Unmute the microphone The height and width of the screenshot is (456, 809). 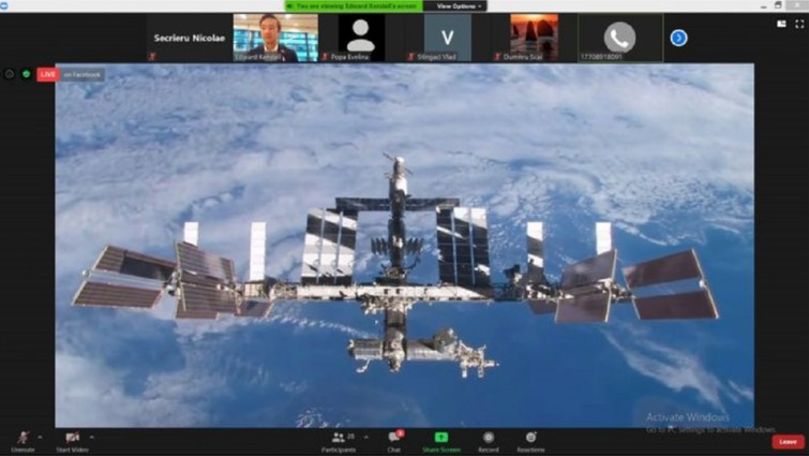coord(23,442)
